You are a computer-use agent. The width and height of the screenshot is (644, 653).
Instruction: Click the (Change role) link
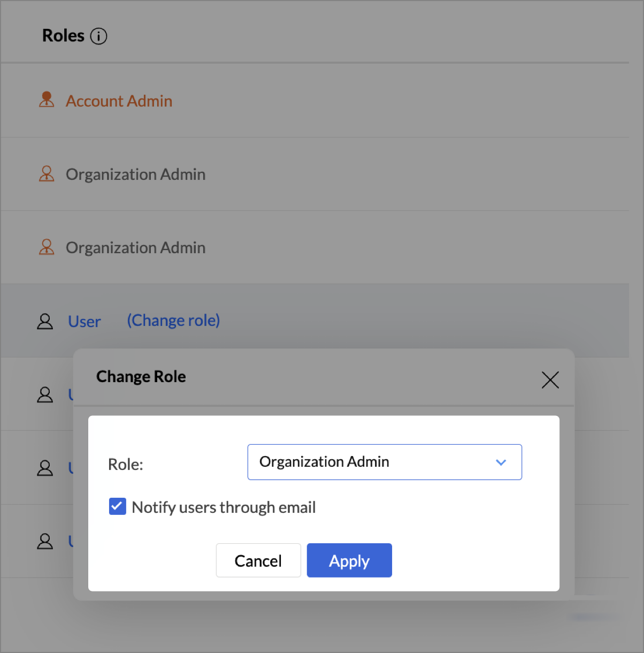173,321
